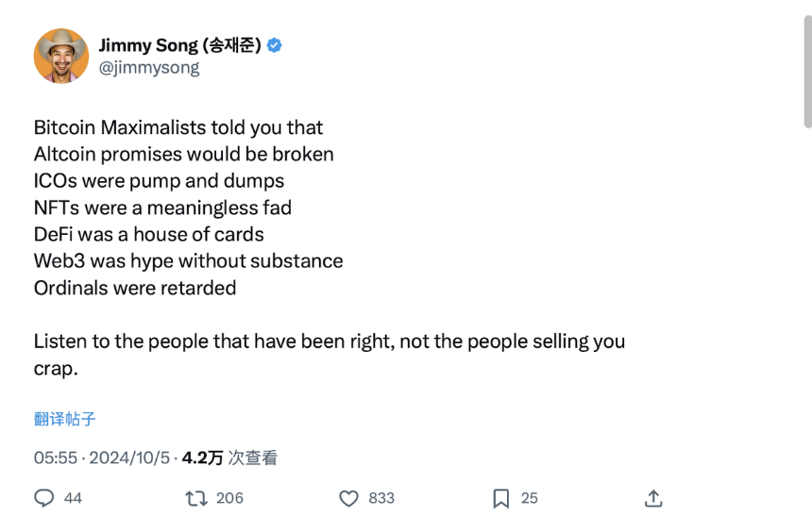Viewport: 812px width, 517px height.
Task: Click the bookmark count 25
Action: (x=530, y=498)
